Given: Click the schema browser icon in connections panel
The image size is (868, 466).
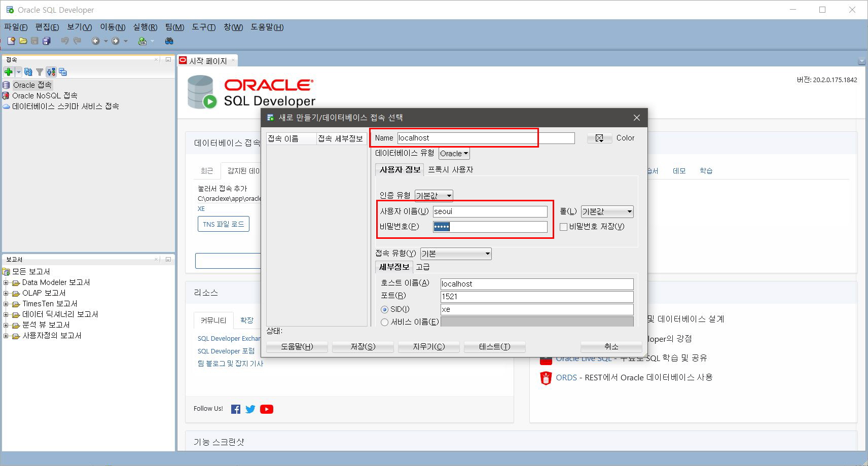Looking at the screenshot, I should 51,72.
